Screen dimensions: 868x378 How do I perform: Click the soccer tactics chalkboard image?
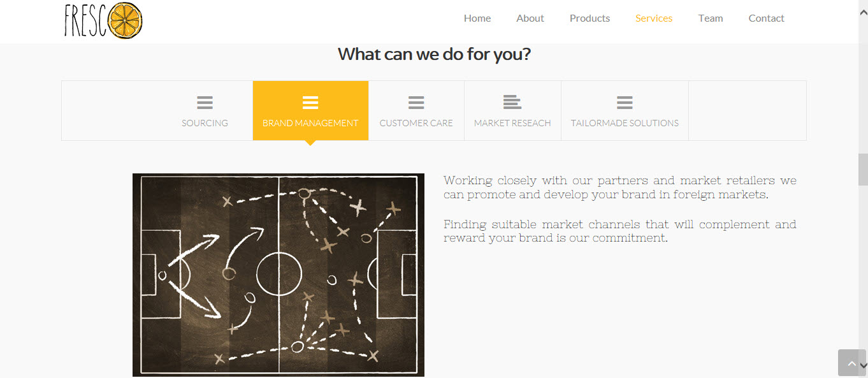pyautogui.click(x=278, y=274)
